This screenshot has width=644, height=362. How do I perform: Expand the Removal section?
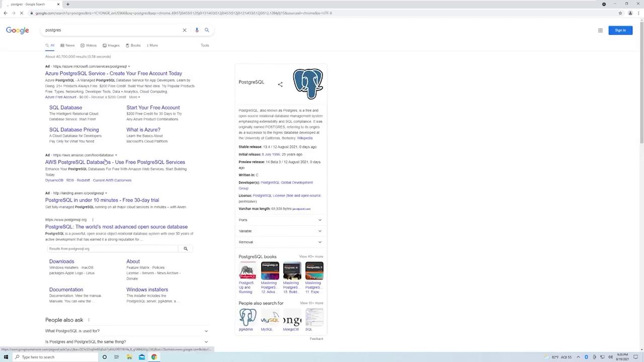tap(280, 242)
